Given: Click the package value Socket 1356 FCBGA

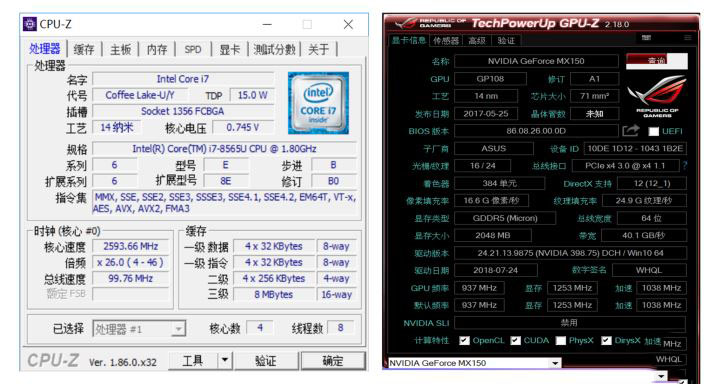Looking at the screenshot, I should point(183,111).
